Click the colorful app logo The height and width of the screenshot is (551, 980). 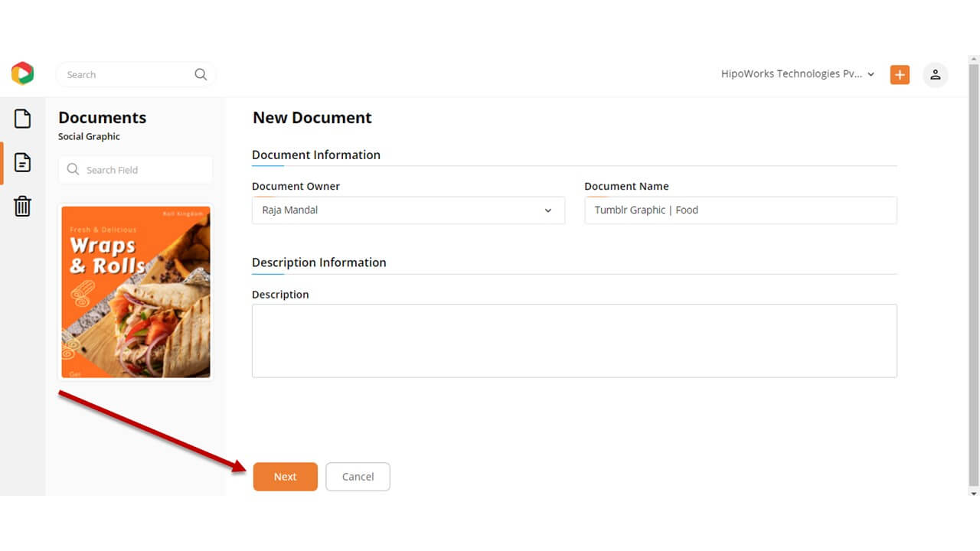click(22, 73)
